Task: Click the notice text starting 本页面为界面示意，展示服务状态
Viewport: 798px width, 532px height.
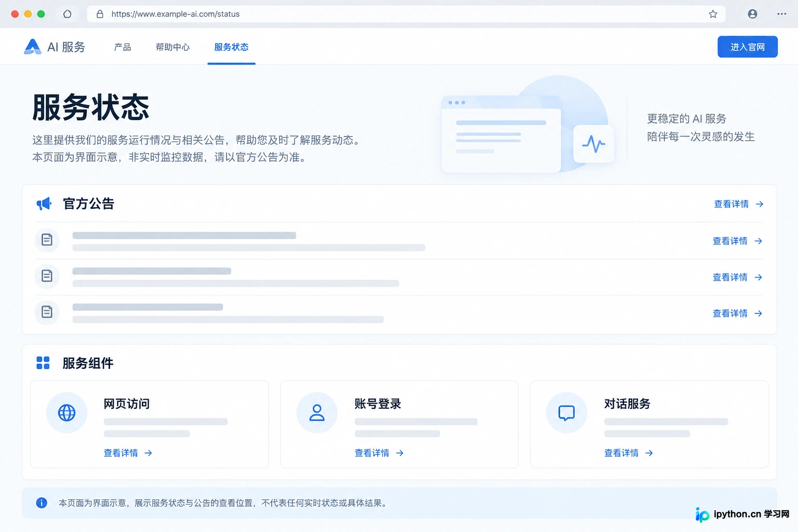Action: click(224, 503)
